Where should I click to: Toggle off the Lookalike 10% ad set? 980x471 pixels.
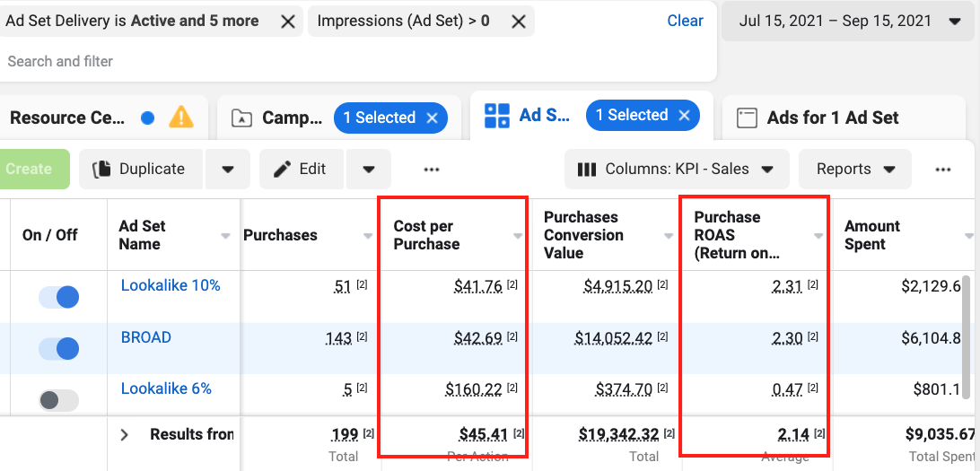(x=59, y=297)
